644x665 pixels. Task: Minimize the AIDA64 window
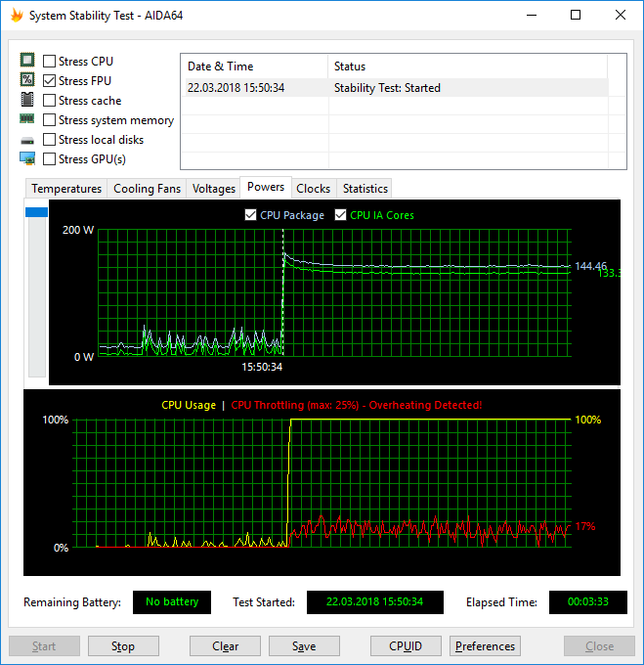click(532, 16)
